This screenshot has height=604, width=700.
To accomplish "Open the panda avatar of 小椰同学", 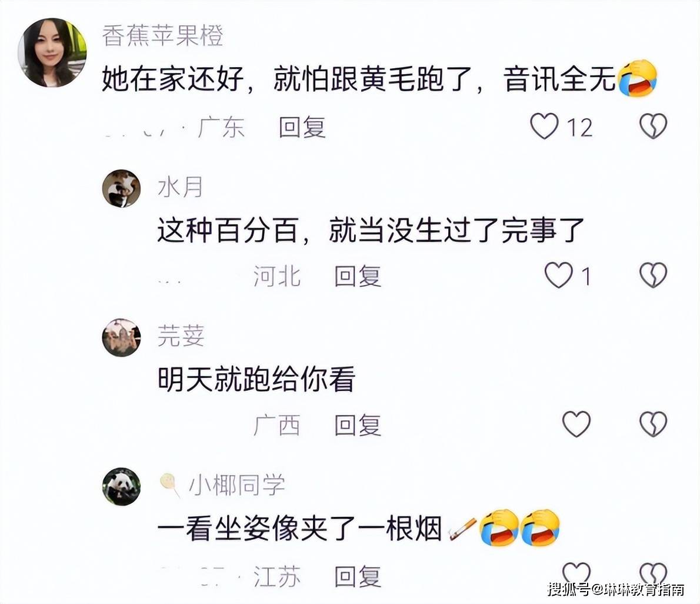I will [121, 487].
